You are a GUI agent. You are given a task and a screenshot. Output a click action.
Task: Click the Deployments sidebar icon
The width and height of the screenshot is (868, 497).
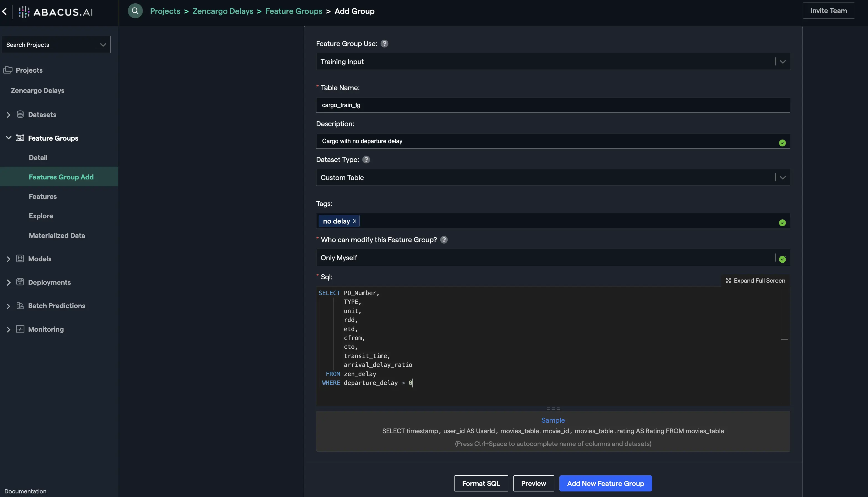coord(20,282)
